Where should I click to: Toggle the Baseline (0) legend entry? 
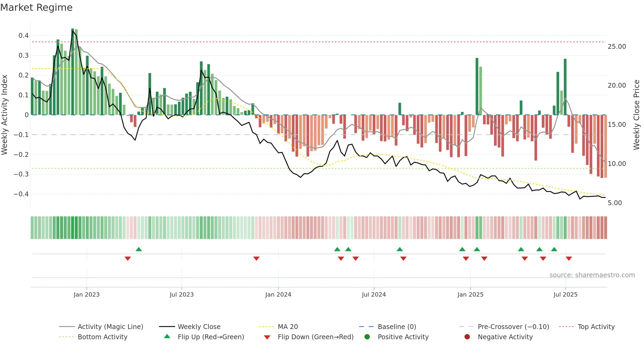pyautogui.click(x=387, y=327)
